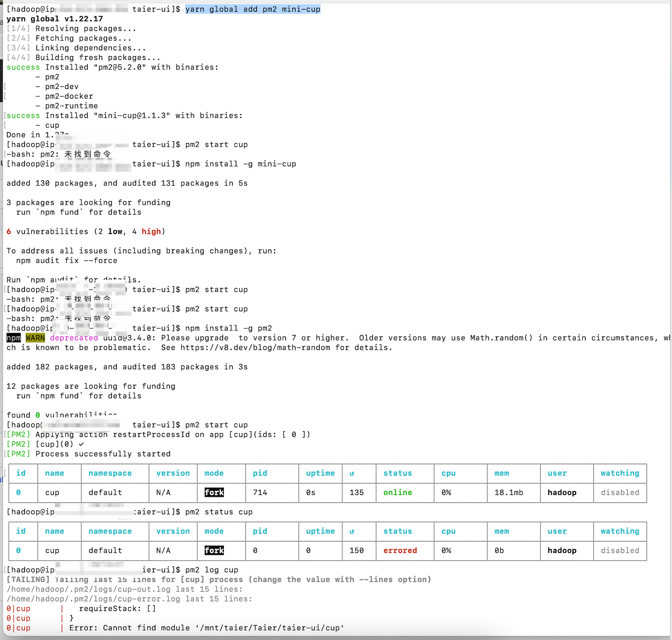Image resolution: width=672 pixels, height=640 pixels.
Task: Click the highlighted 'yarn global add pm2 mini-cup' command
Action: point(253,9)
